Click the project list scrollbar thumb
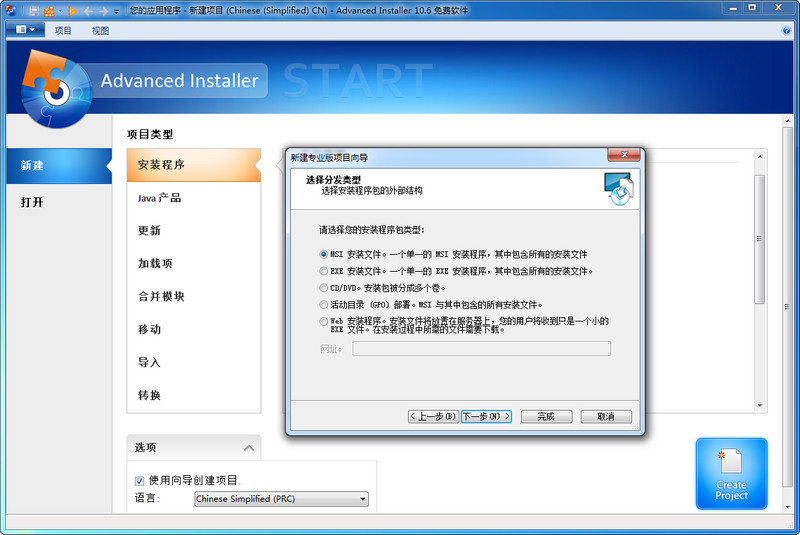This screenshot has width=800, height=535. click(760, 239)
